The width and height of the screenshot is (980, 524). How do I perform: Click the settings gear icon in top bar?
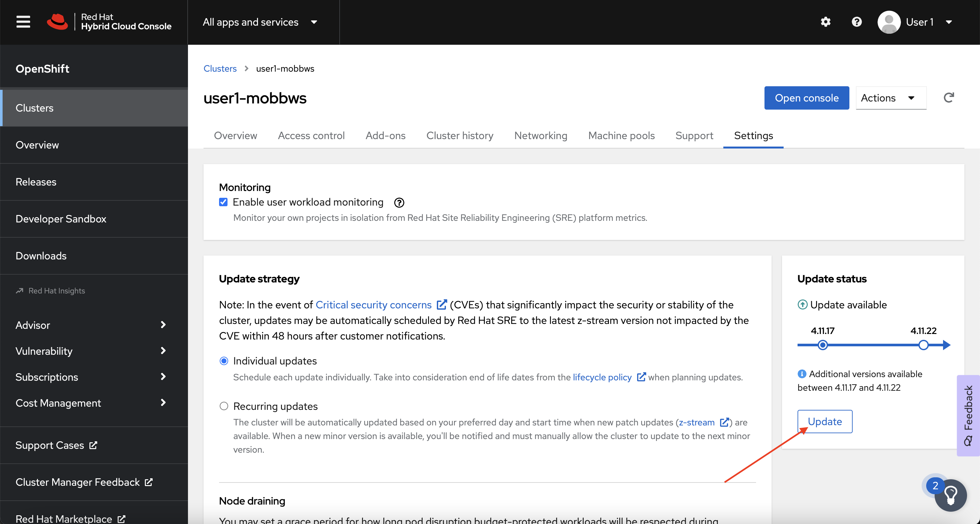click(x=826, y=22)
